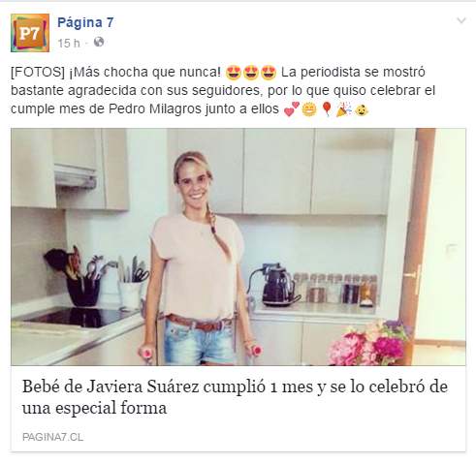The height and width of the screenshot is (464, 476).
Task: Click the third heart-eyes emoji
Action: [x=269, y=73]
